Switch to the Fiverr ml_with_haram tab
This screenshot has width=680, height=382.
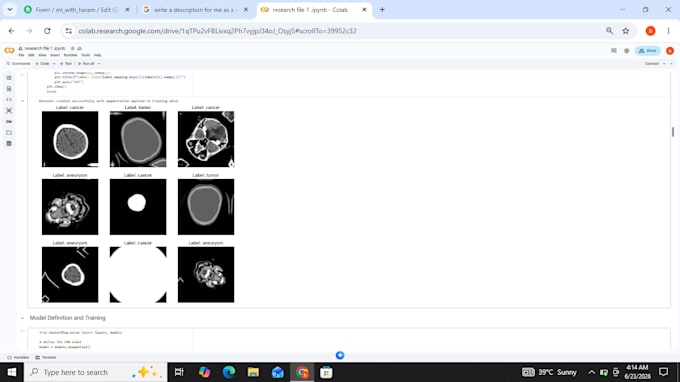(77, 10)
